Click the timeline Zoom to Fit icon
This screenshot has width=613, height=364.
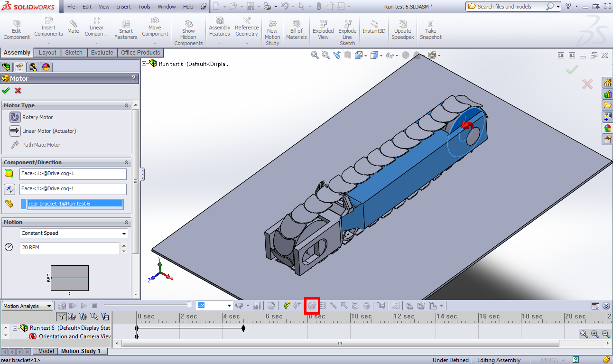pos(584,334)
